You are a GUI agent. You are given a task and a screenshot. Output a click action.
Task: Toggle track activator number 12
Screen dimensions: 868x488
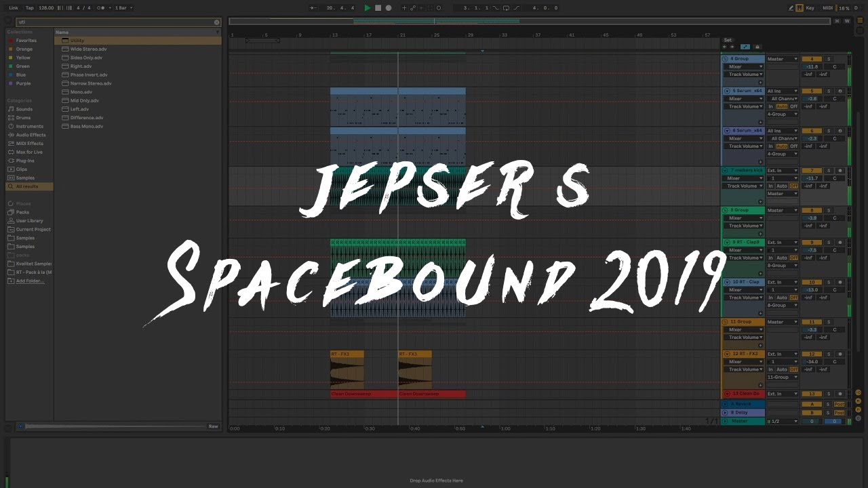(812, 354)
